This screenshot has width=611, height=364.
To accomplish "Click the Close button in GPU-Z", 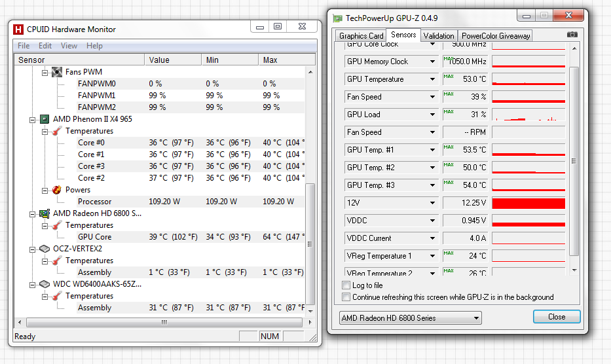I will click(x=557, y=317).
